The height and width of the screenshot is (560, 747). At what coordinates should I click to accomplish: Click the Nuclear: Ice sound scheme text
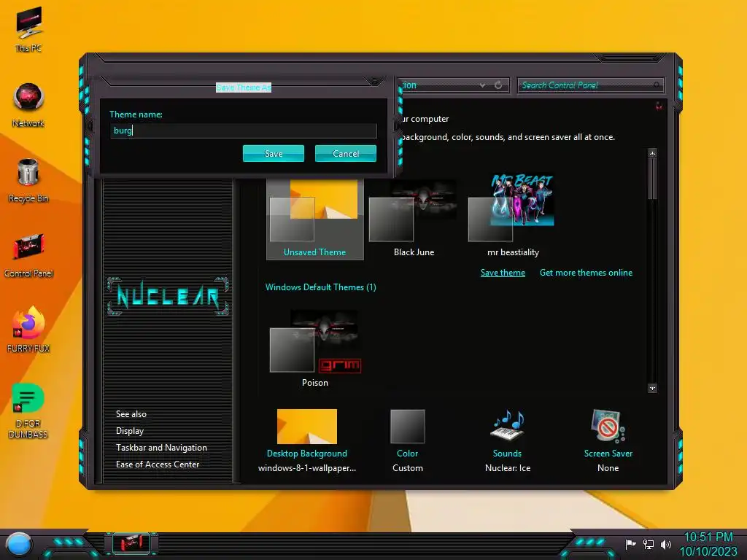[508, 468]
